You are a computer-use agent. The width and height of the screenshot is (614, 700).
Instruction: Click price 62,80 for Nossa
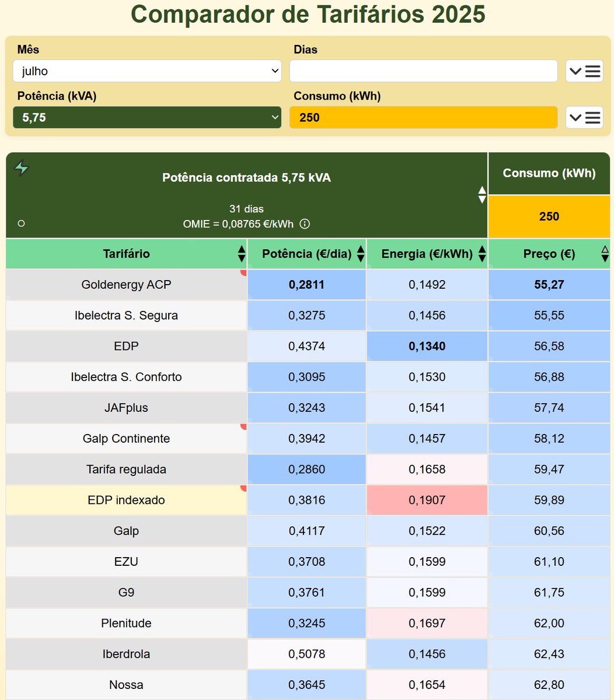click(x=549, y=685)
